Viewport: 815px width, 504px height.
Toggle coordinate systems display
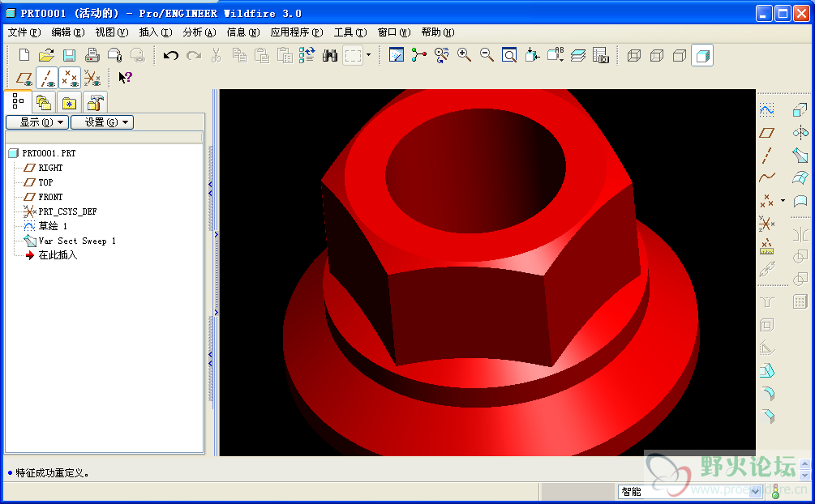(92, 78)
